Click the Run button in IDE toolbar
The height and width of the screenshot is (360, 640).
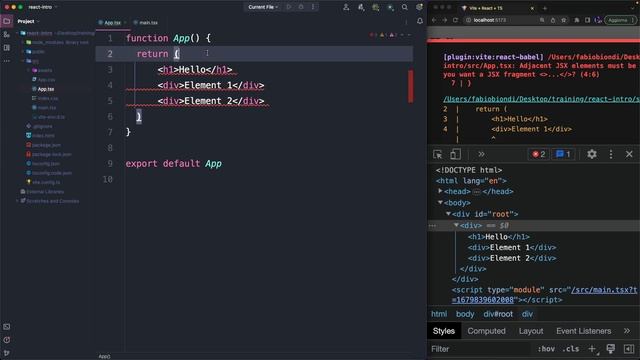(289, 7)
